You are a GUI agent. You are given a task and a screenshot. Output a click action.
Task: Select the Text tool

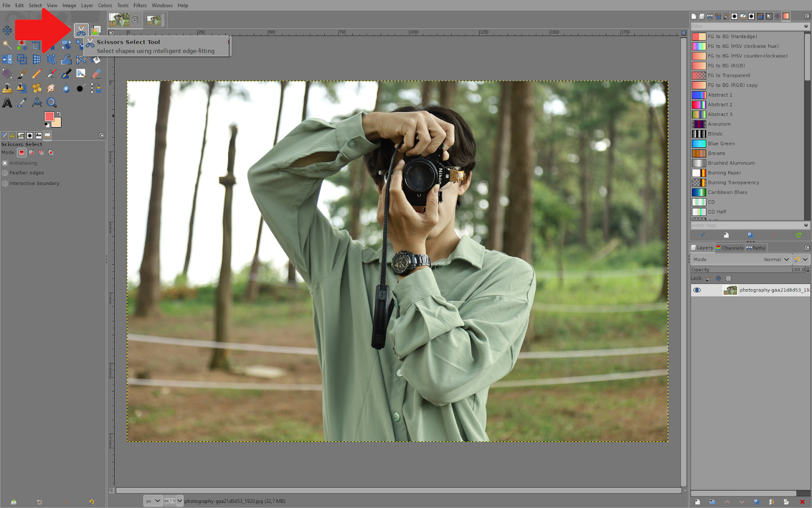pyautogui.click(x=8, y=103)
